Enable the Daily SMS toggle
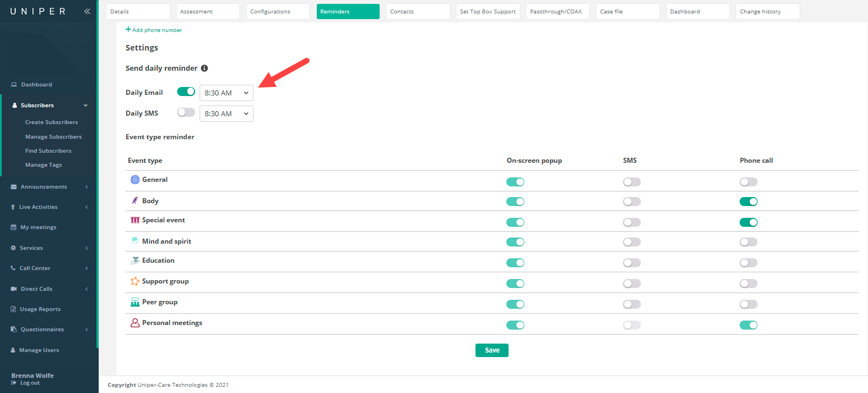The width and height of the screenshot is (868, 393). pyautogui.click(x=186, y=113)
